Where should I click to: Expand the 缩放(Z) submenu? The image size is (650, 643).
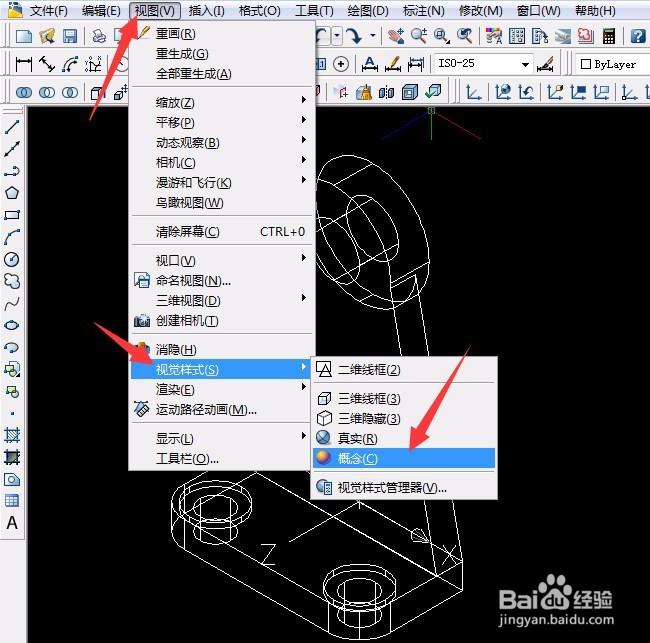(x=223, y=102)
